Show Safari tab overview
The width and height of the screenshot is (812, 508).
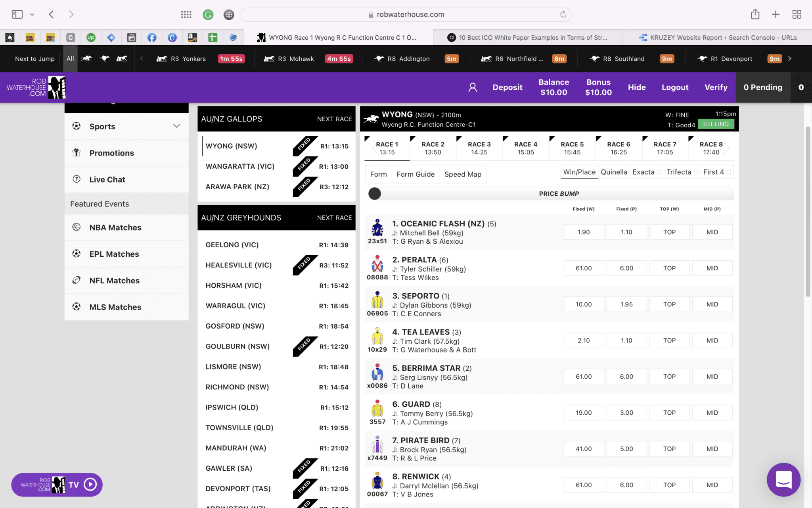click(x=797, y=14)
